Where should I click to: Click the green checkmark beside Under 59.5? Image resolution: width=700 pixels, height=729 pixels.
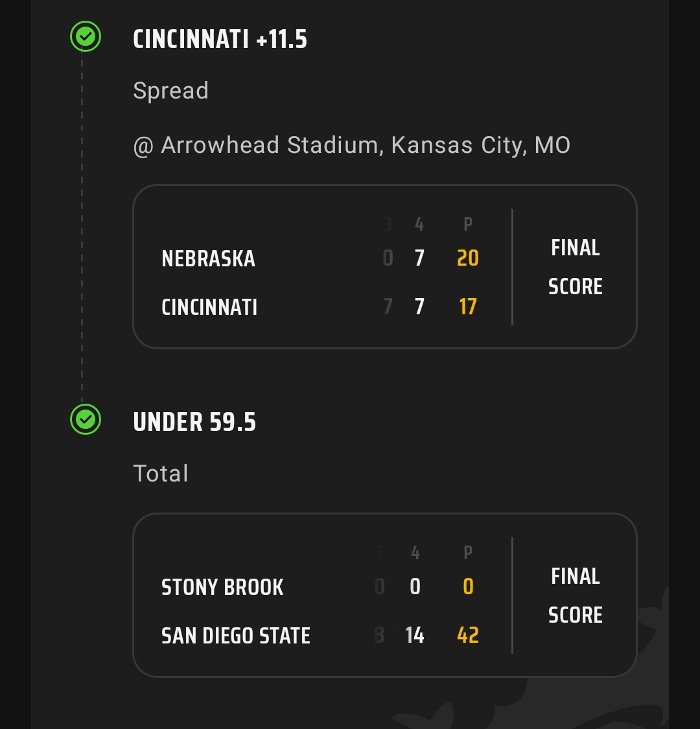click(86, 419)
